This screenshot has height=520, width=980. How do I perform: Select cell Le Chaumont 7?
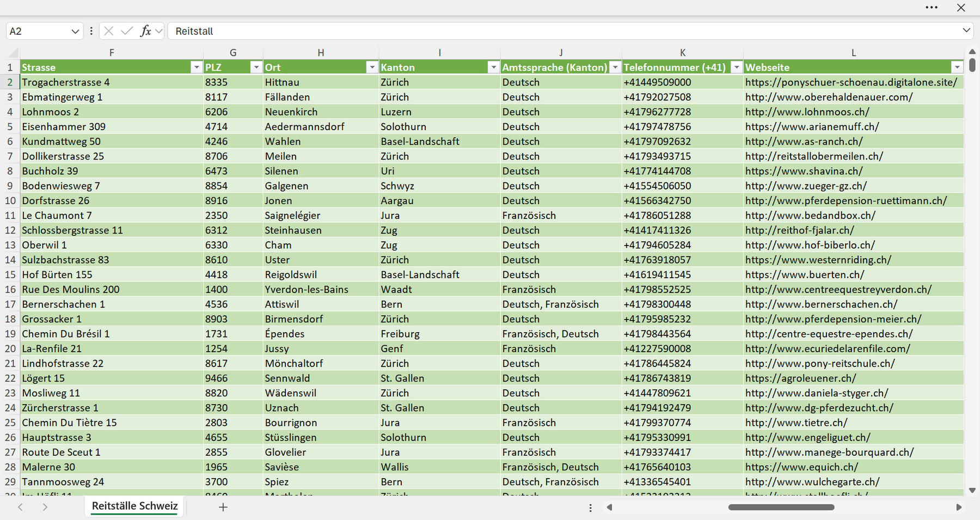112,216
